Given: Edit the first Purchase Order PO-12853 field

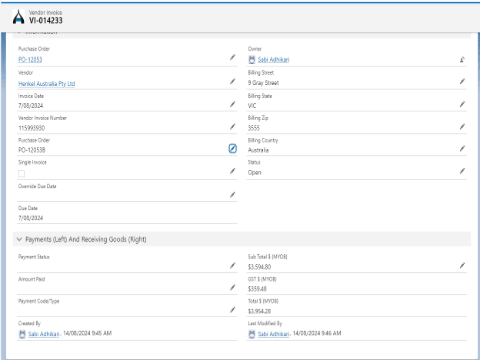Looking at the screenshot, I should 233,57.
